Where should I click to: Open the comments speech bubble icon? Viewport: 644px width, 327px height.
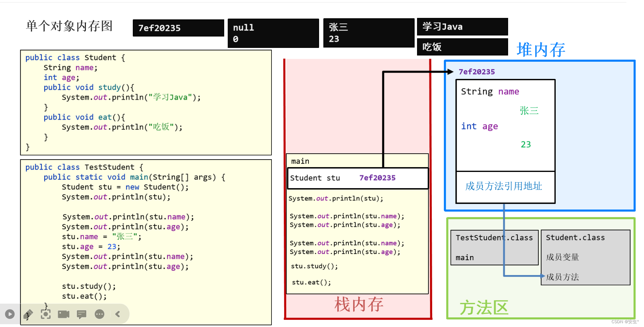(81, 314)
